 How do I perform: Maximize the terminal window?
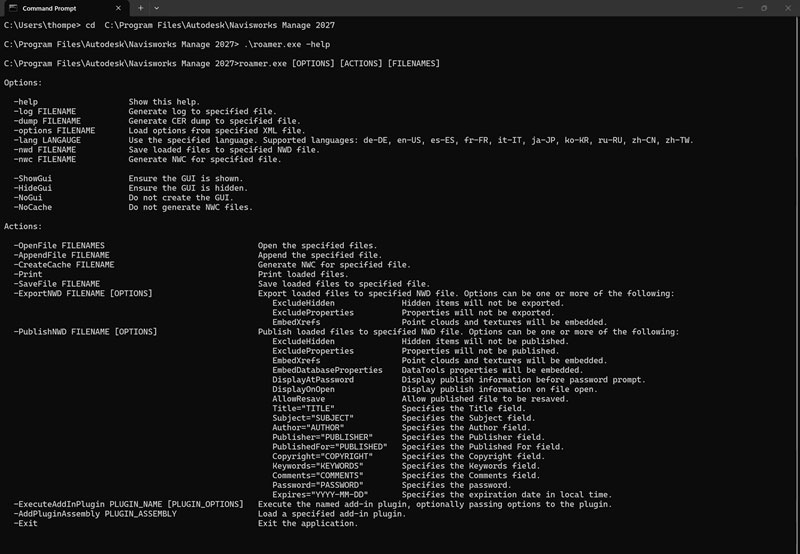(x=762, y=8)
